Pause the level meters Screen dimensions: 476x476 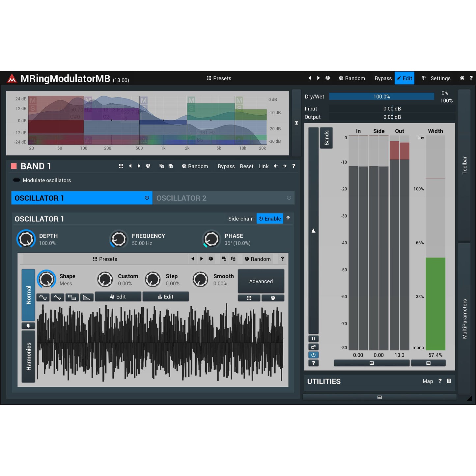pyautogui.click(x=313, y=339)
